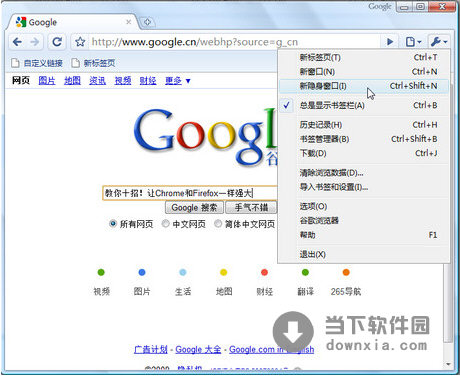
Task: Close the Google tab
Action: tap(128, 22)
